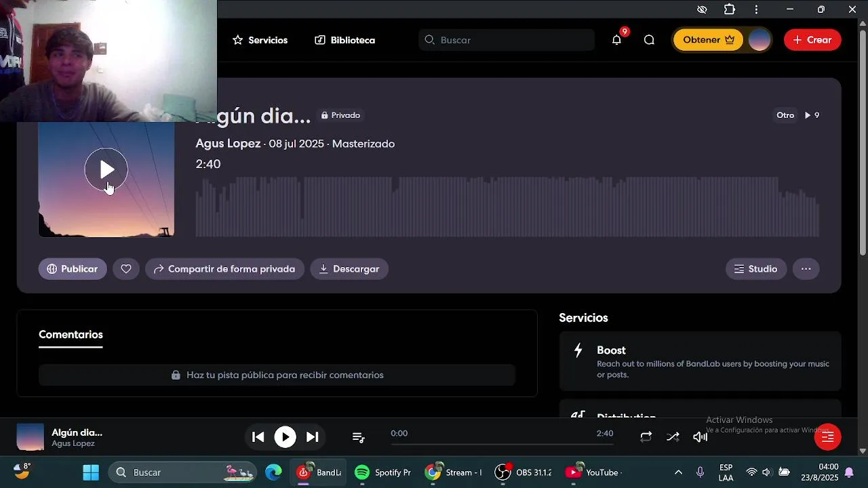Skip to next track in player

312,437
